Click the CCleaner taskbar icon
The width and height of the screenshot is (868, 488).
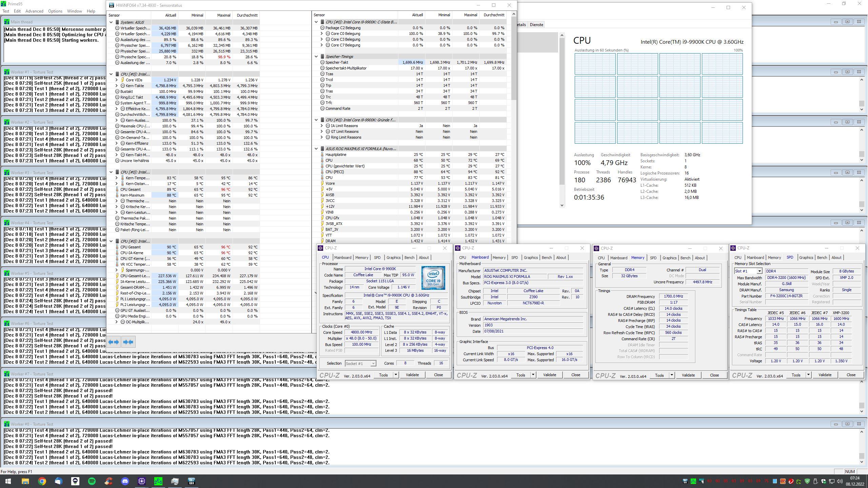[108, 481]
